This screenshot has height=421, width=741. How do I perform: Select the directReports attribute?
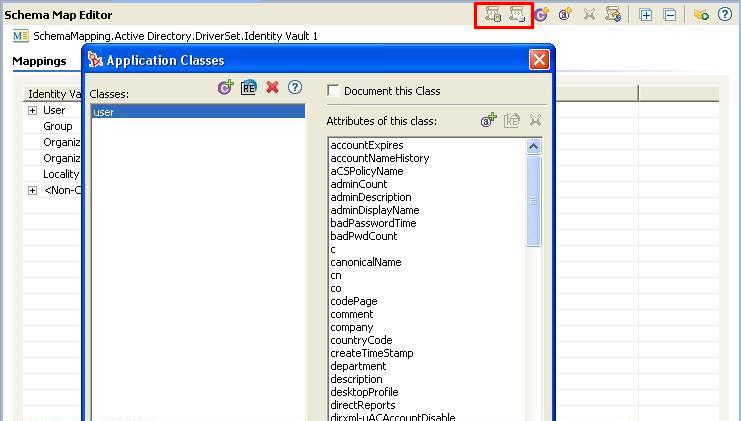tap(362, 405)
